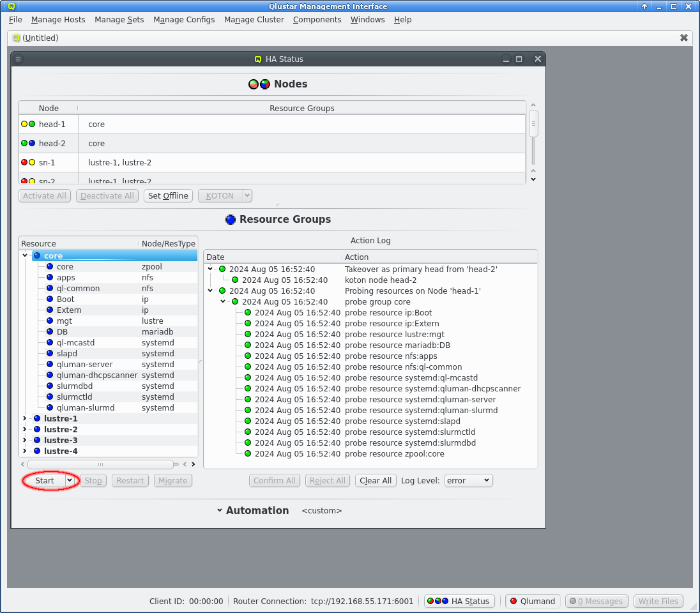
Task: Click green dot of 'Takeover as primary head' entry
Action: 222,269
